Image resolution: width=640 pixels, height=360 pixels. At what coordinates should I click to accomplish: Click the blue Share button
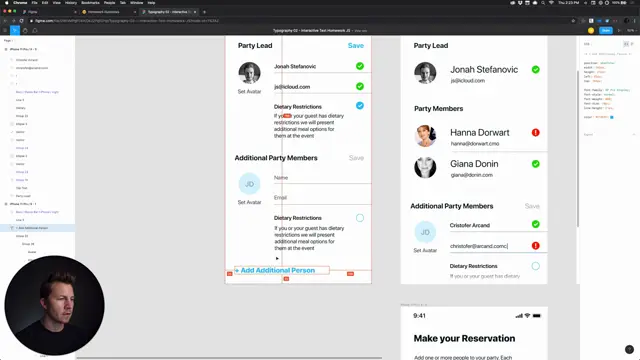(x=606, y=30)
